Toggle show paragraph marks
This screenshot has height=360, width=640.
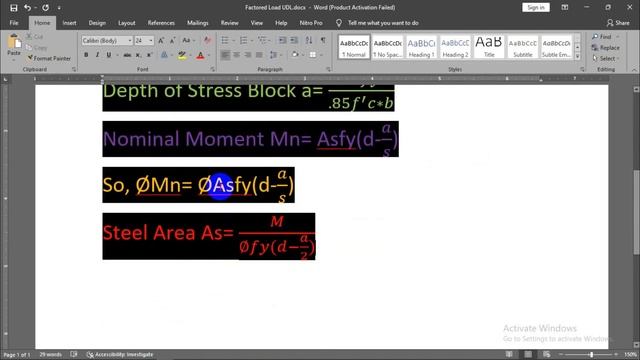pos(323,40)
